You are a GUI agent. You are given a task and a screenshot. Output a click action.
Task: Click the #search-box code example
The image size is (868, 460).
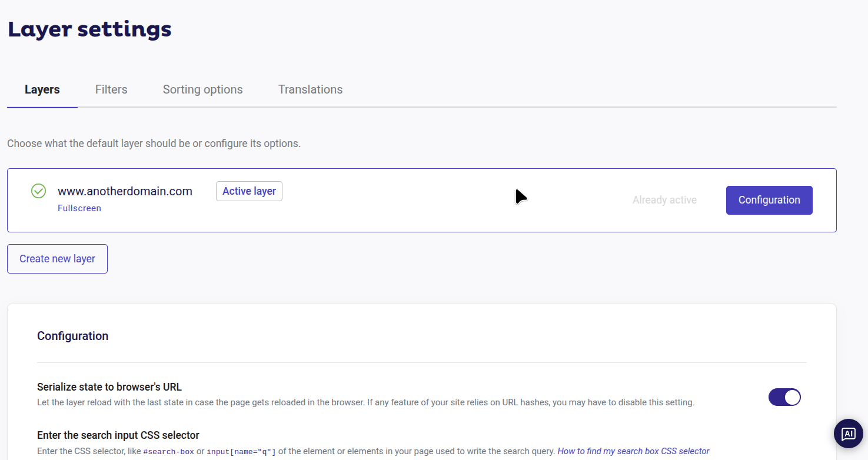(168, 452)
